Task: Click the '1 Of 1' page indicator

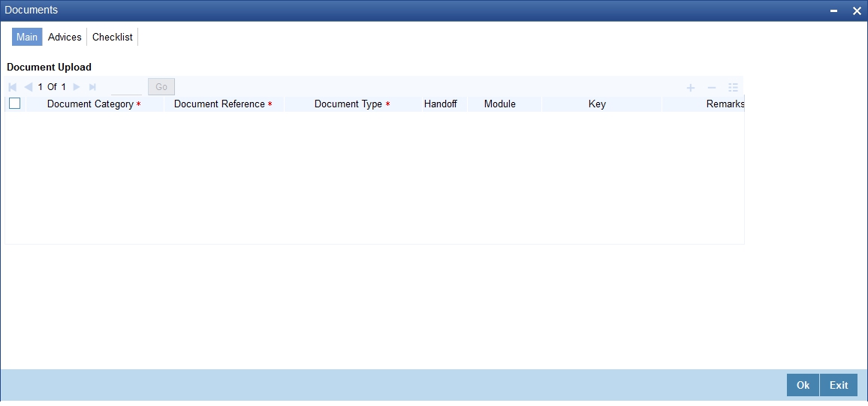Action: (x=52, y=87)
